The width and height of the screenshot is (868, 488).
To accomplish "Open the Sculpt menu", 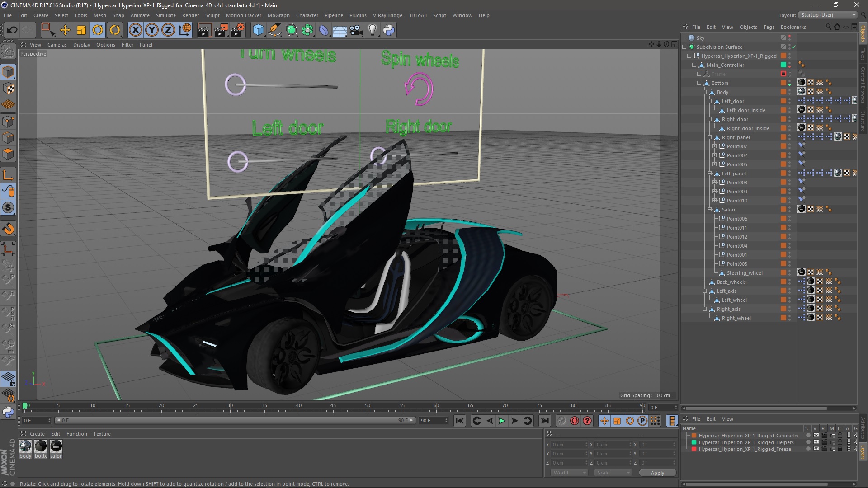I will click(212, 15).
